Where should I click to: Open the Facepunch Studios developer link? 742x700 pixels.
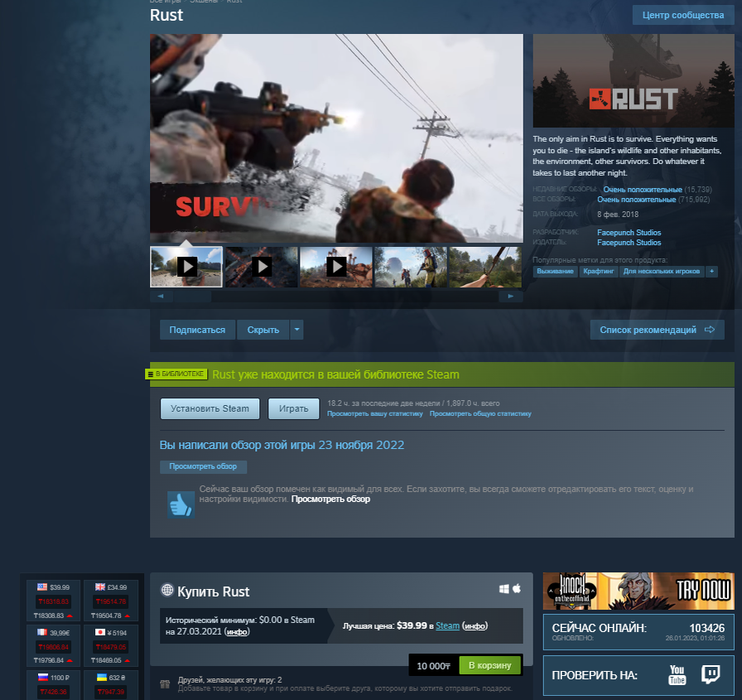pyautogui.click(x=628, y=233)
